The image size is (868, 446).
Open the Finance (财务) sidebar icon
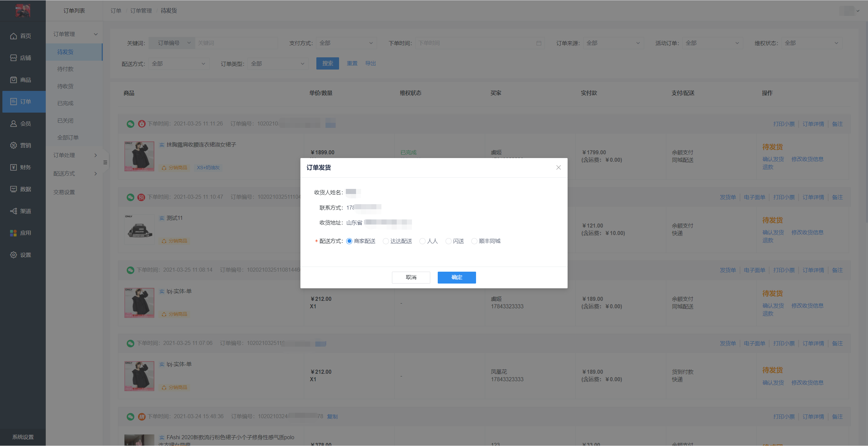click(x=14, y=167)
